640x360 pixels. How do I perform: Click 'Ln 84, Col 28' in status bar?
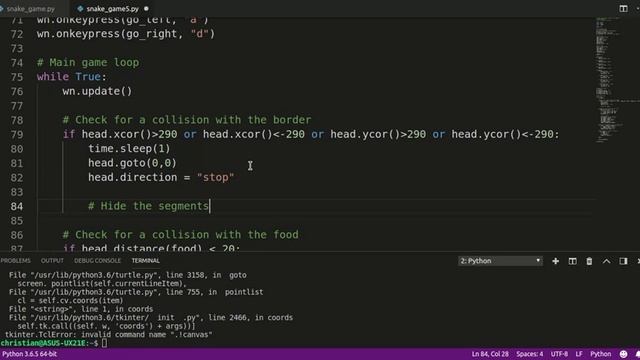490,354
